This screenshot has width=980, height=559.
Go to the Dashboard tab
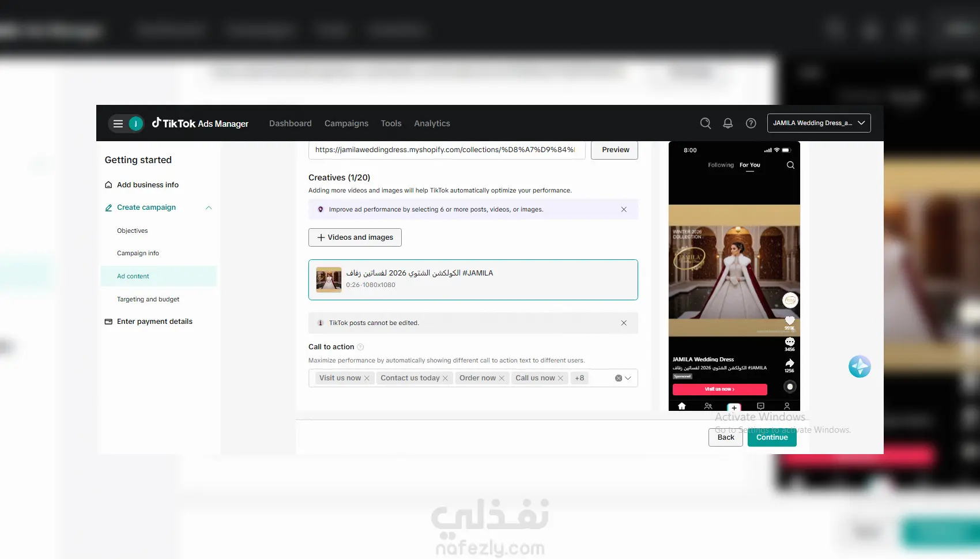[x=291, y=123]
